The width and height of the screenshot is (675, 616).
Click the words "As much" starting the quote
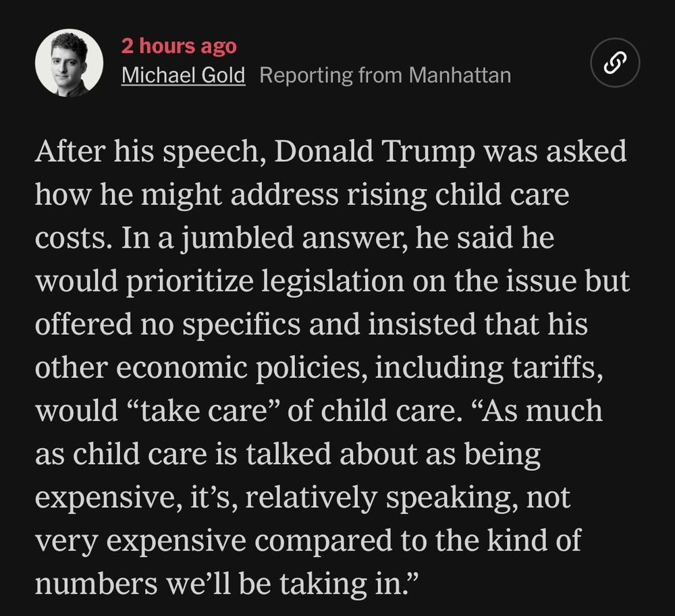click(541, 410)
